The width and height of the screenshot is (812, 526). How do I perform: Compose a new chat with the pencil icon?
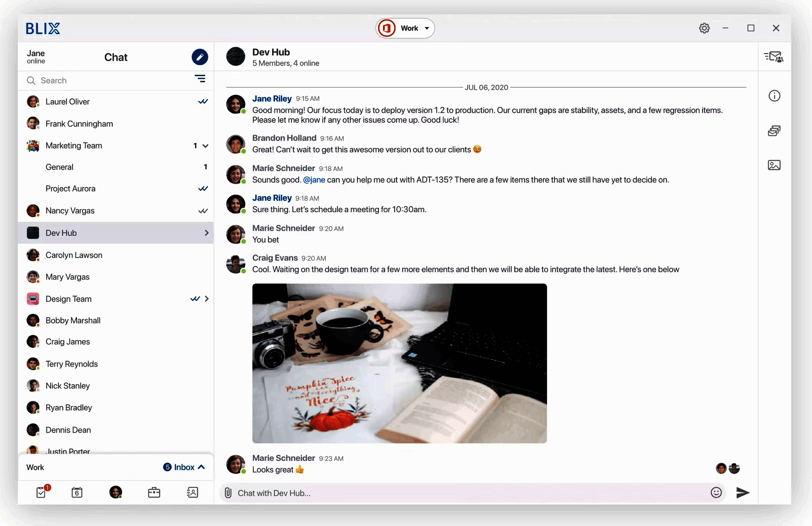200,57
